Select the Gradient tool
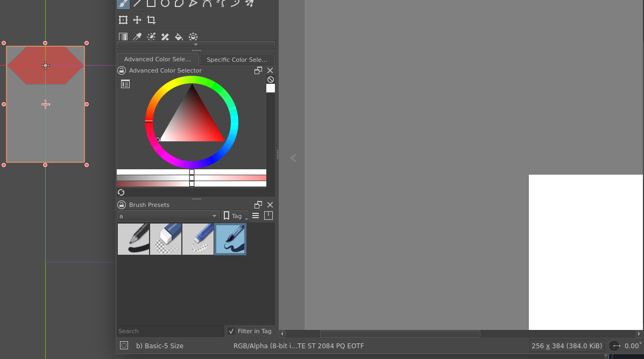Image resolution: width=644 pixels, height=359 pixels. [x=123, y=37]
